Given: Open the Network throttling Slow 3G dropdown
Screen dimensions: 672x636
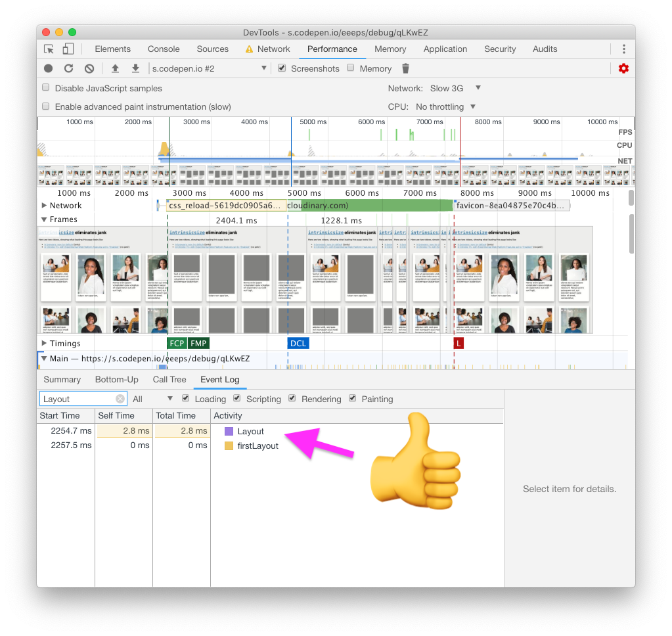Looking at the screenshot, I should [x=453, y=88].
